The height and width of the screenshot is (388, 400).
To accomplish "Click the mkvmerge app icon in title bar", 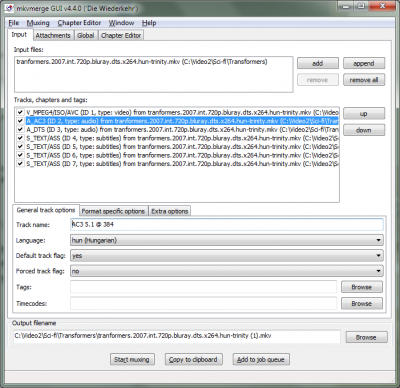I will [10, 8].
